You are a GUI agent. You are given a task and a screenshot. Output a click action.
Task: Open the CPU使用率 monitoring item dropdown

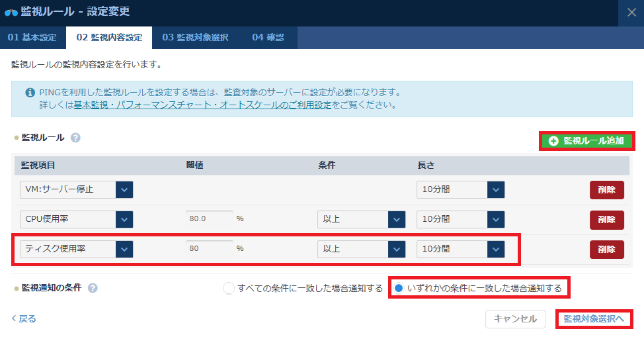124,219
